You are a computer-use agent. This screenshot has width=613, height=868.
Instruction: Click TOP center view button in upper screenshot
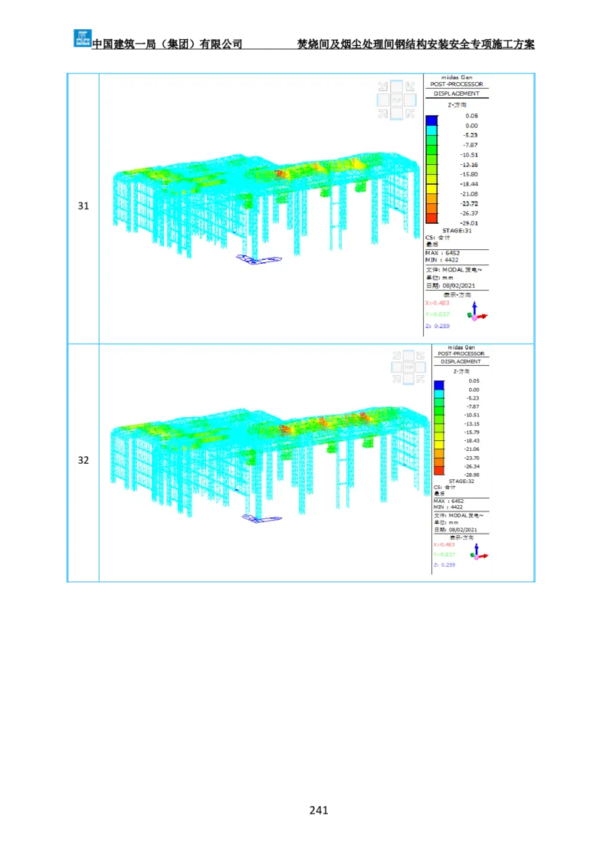pos(396,100)
